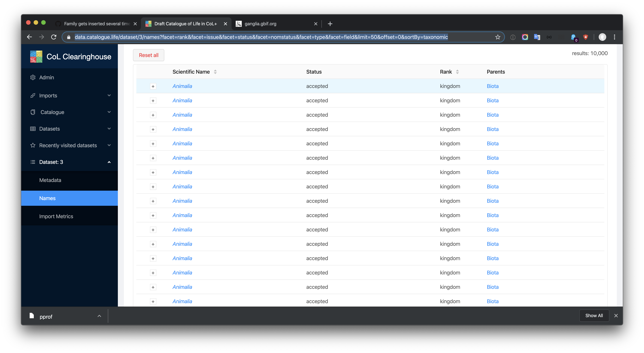Click the Imports link icon in sidebar
Screen dimensions: 644x353
33,96
